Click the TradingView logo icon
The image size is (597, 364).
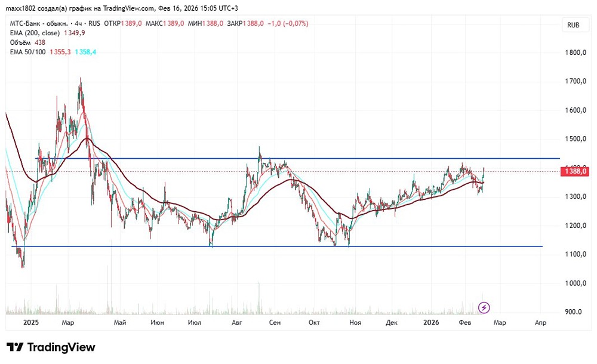(x=15, y=347)
